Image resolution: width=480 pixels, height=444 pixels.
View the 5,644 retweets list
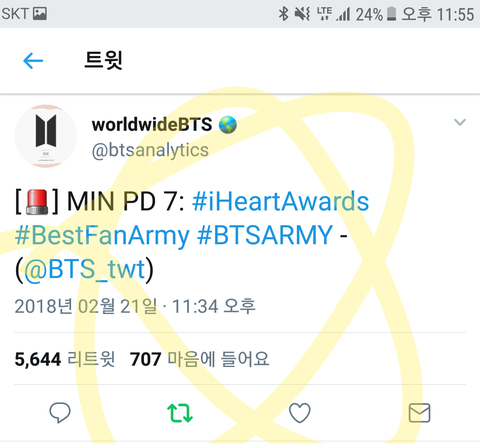click(x=65, y=359)
